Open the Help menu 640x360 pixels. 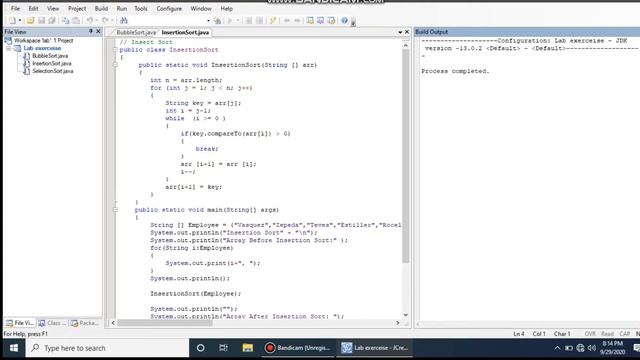pyautogui.click(x=227, y=9)
